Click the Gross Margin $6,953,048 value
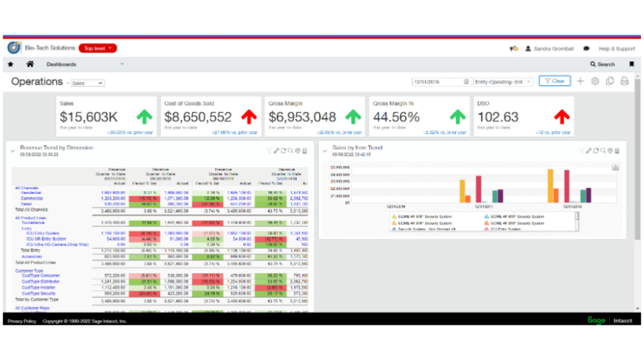 pyautogui.click(x=302, y=117)
